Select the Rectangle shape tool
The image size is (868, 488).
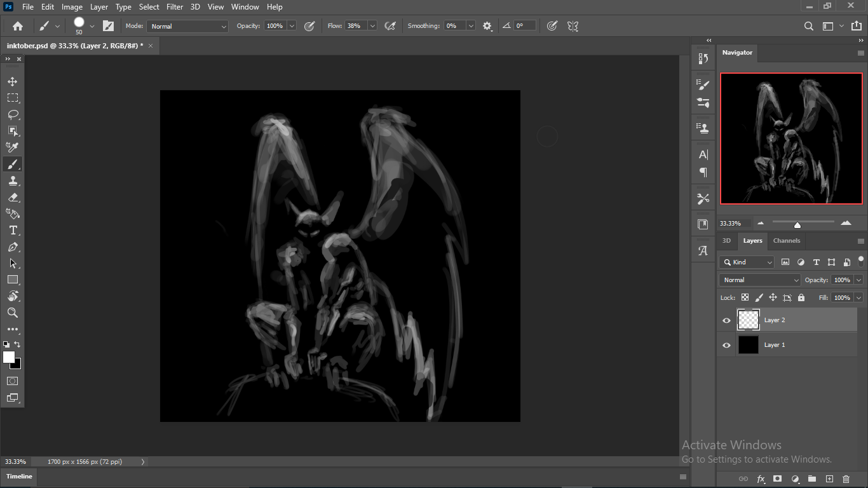point(13,280)
